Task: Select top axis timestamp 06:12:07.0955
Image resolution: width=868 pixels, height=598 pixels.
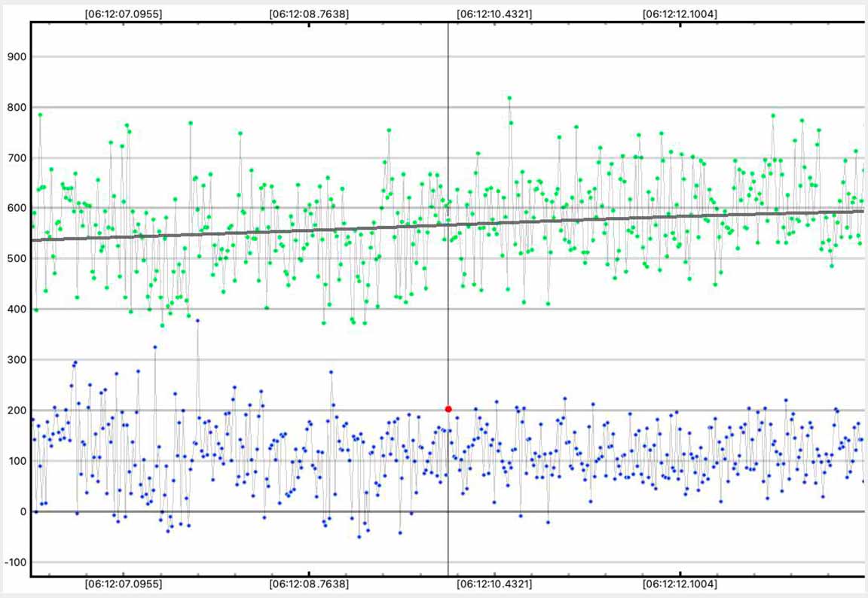Action: 123,14
